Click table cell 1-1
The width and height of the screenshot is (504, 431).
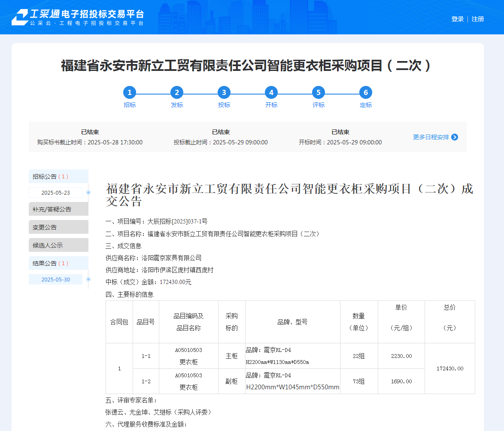coord(146,356)
